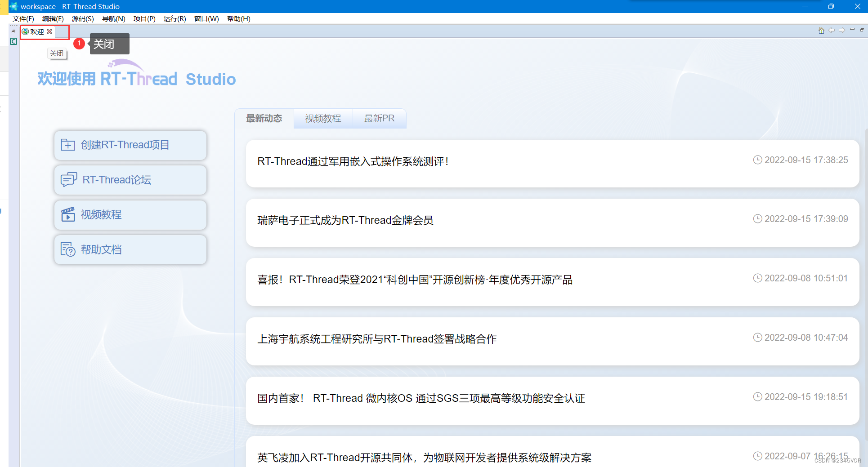Close the 欢迎 welcome tab
This screenshot has width=868, height=467.
pos(49,31)
